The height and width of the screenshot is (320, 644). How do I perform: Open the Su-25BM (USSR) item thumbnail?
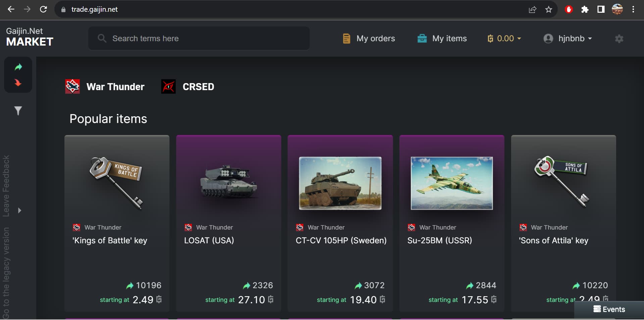pos(452,183)
